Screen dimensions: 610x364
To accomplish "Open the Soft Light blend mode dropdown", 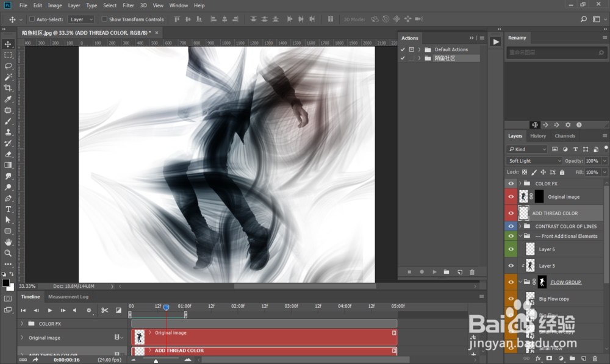I will click(x=534, y=160).
